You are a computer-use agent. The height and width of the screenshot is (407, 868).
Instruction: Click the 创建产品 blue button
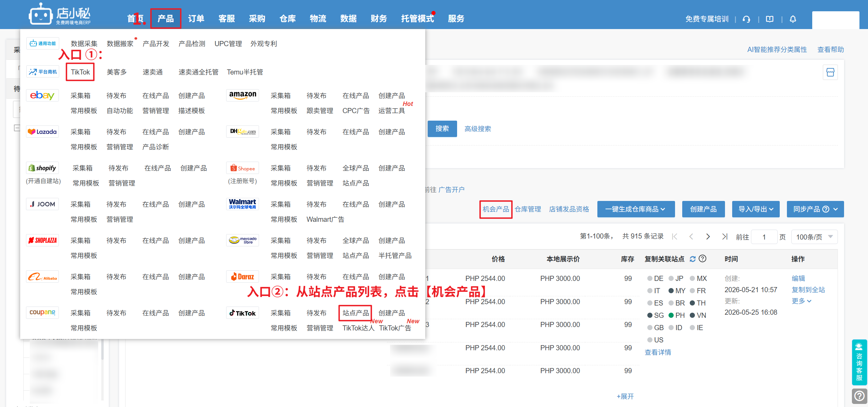click(703, 209)
